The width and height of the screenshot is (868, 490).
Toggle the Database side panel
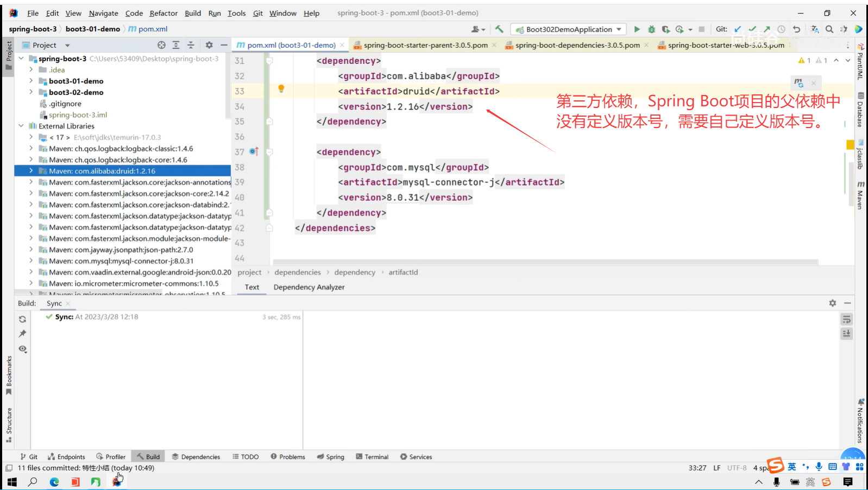pos(860,110)
